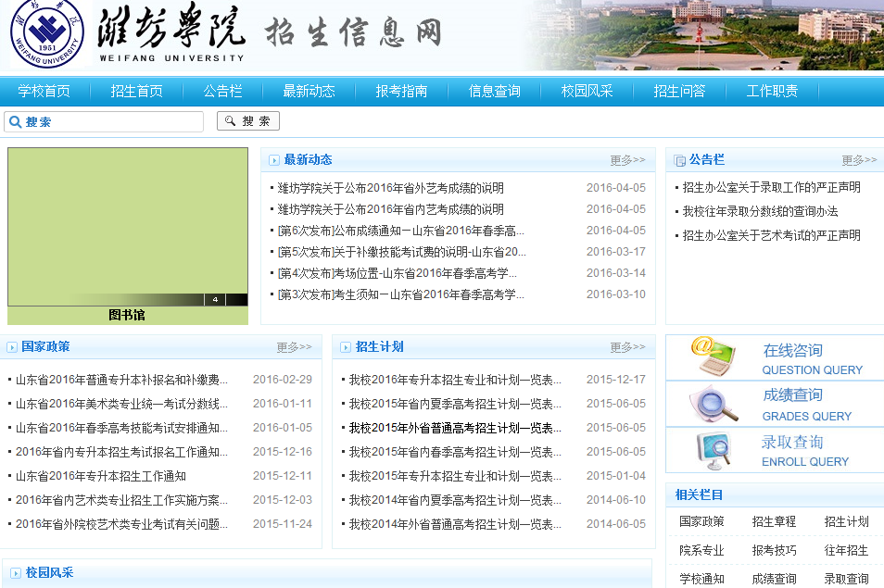Open 山东省2016年春季高考技能考试安排通知 link
Screen dimensions: 884x588
point(121,428)
